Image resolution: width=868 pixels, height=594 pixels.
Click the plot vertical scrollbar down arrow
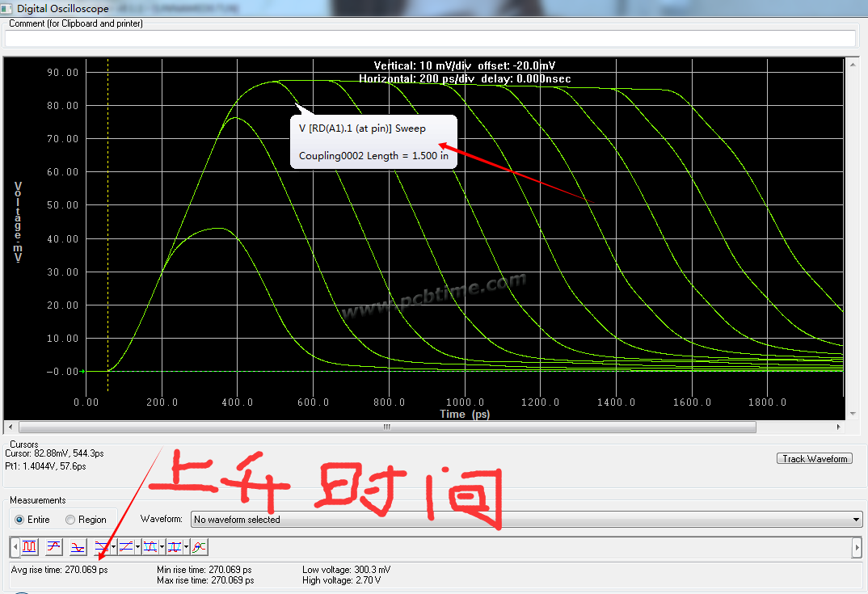coord(853,414)
